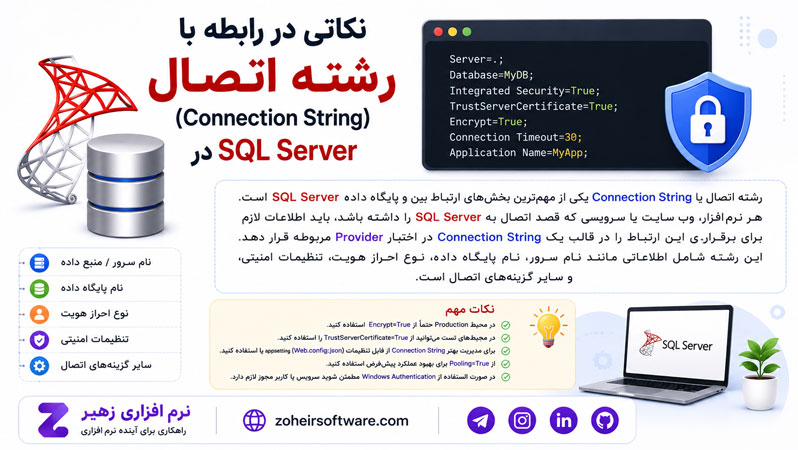Click the 'TrustServerCertificate=True;' code line
This screenshot has height=450, width=798.
(x=533, y=106)
